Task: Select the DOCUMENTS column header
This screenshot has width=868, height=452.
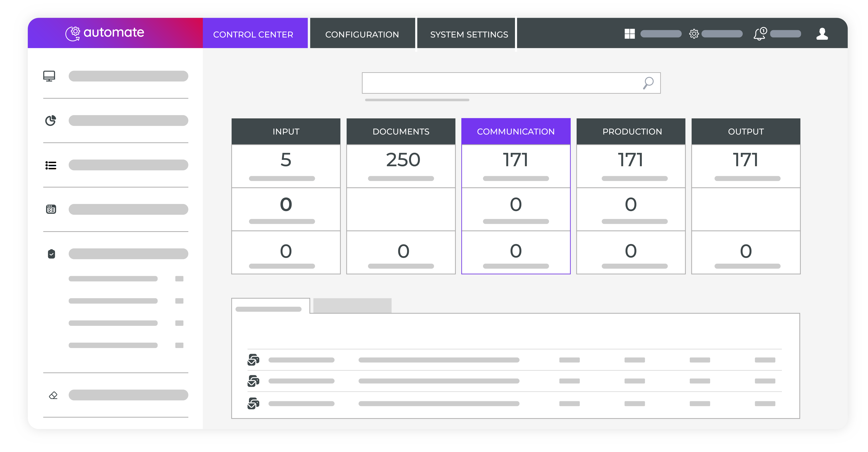Action: pos(401,131)
